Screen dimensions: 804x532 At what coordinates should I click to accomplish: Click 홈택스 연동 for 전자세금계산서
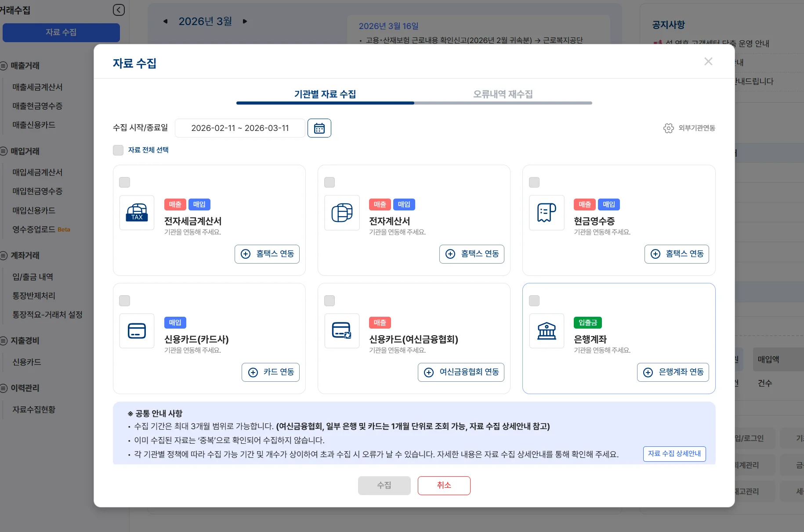tap(267, 254)
